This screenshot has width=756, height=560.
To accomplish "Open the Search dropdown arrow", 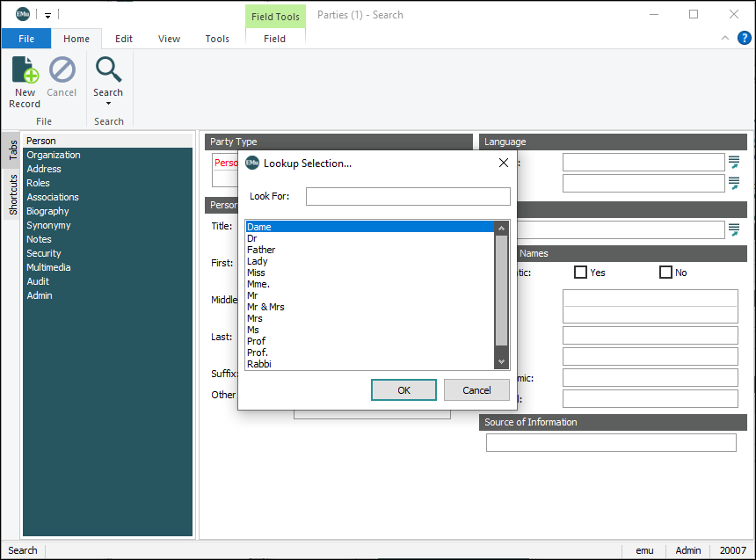I will 108,104.
